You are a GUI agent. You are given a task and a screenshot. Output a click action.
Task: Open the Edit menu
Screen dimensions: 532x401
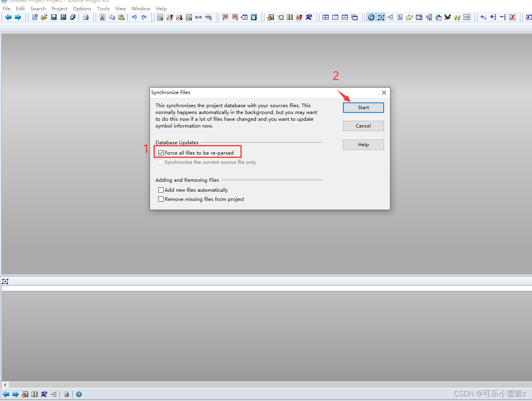point(20,8)
